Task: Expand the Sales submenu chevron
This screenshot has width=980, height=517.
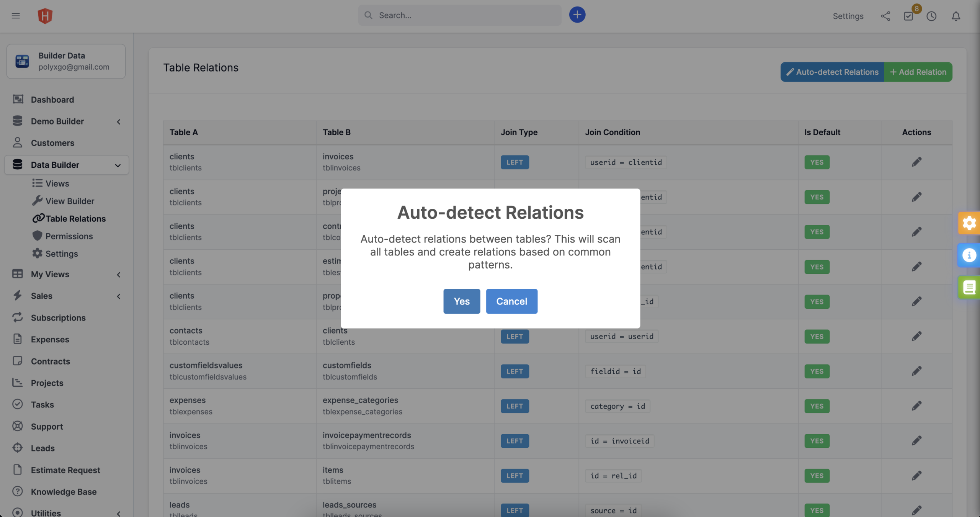Action: pos(119,296)
